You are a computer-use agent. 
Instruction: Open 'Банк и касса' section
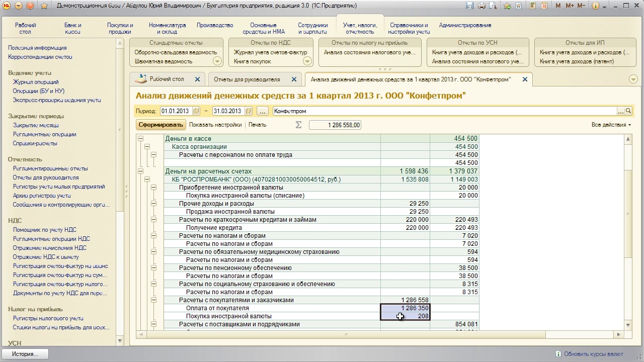coord(72,28)
